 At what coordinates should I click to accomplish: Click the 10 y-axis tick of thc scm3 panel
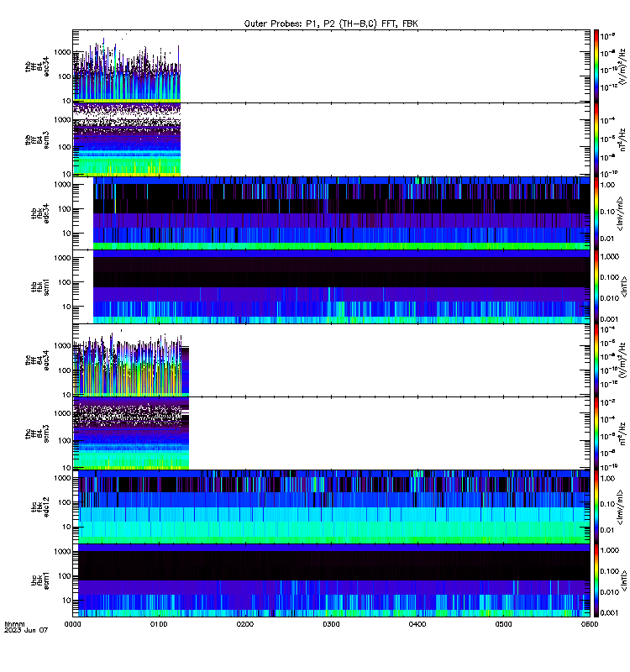[x=66, y=468]
